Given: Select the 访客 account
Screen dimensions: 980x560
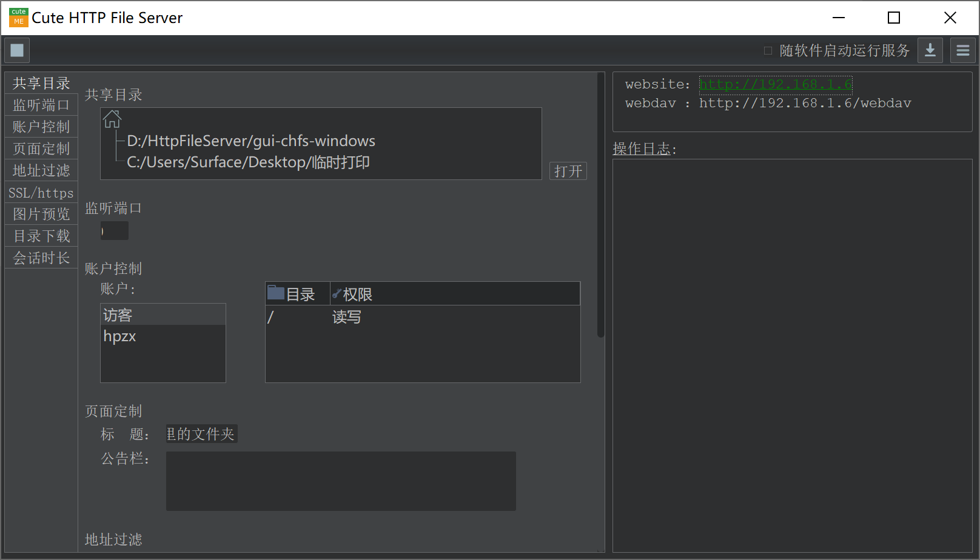Looking at the screenshot, I should tap(163, 315).
